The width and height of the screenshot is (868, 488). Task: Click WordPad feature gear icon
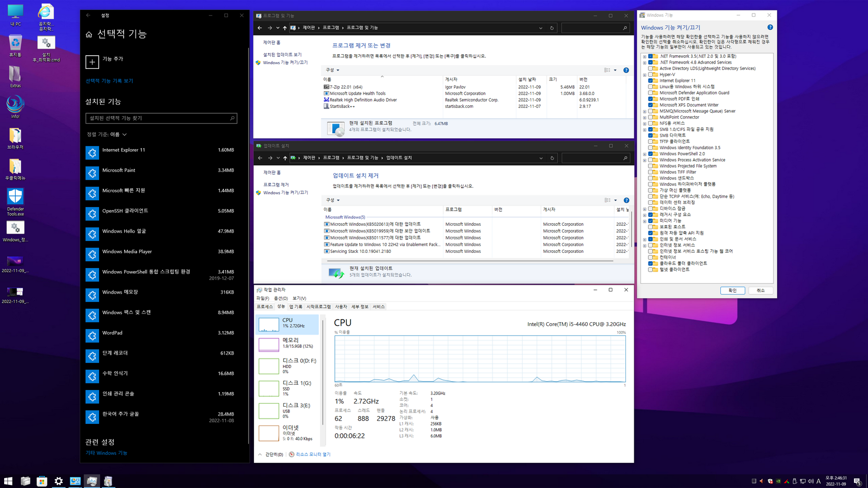click(x=92, y=336)
